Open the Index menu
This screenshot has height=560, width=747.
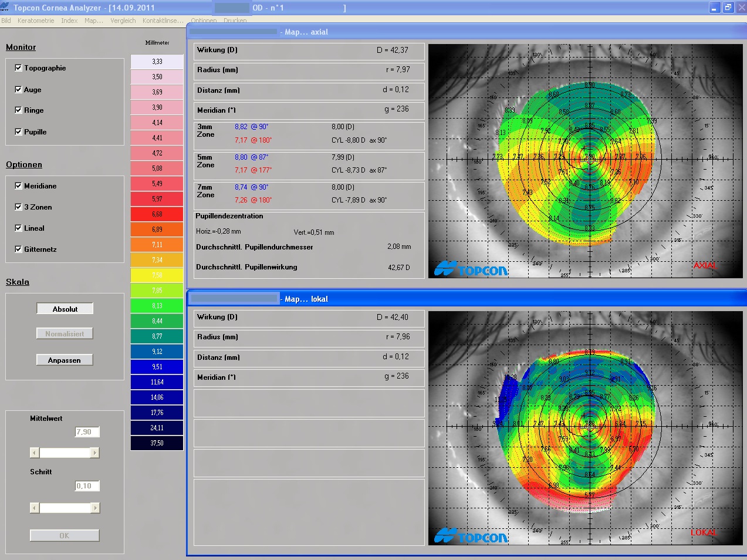(69, 21)
